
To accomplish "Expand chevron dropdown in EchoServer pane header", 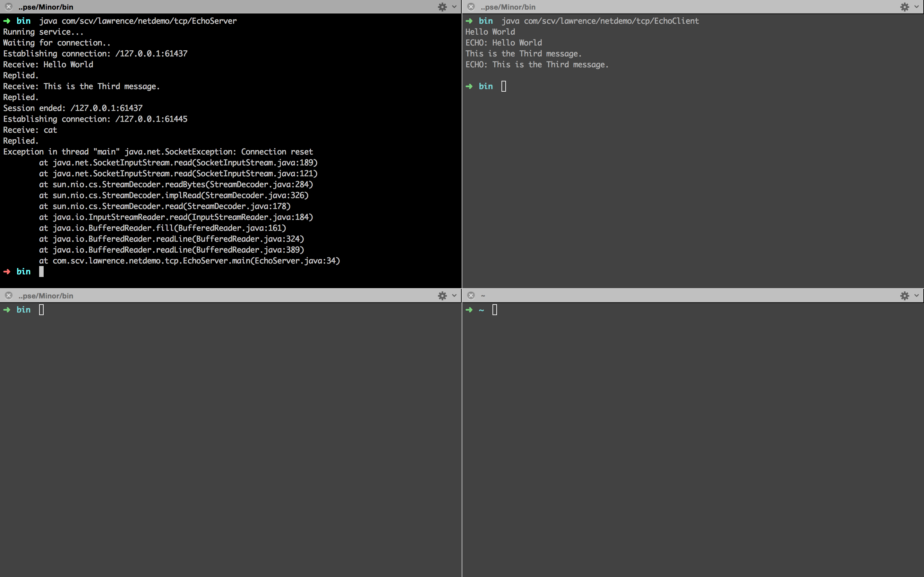I will 454,7.
